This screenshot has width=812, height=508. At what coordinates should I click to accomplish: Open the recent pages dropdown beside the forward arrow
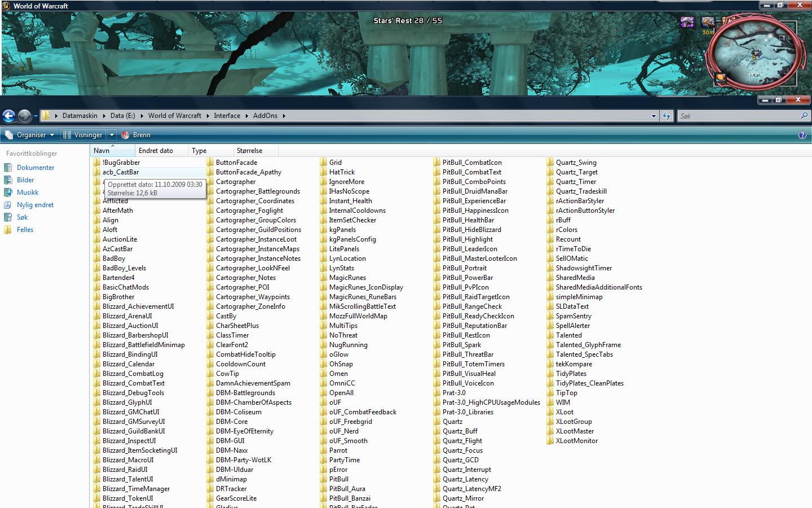(x=36, y=116)
